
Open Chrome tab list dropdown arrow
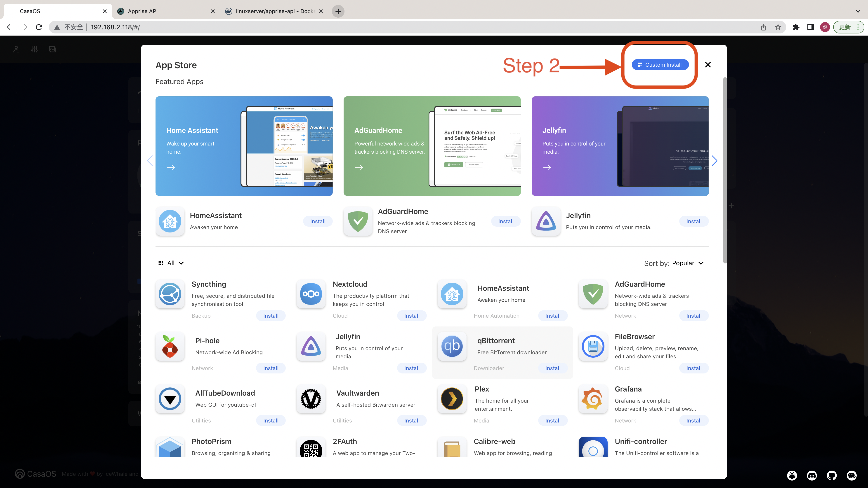(858, 11)
